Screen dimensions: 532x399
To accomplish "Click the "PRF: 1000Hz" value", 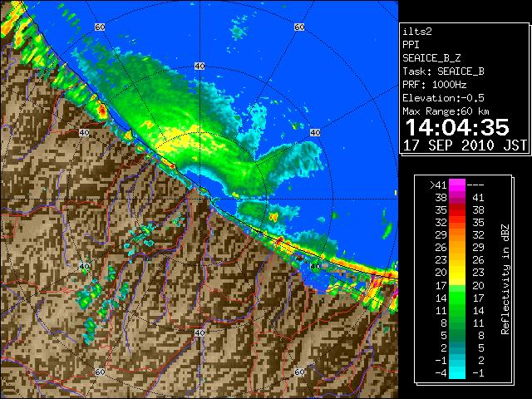I will 434,85.
